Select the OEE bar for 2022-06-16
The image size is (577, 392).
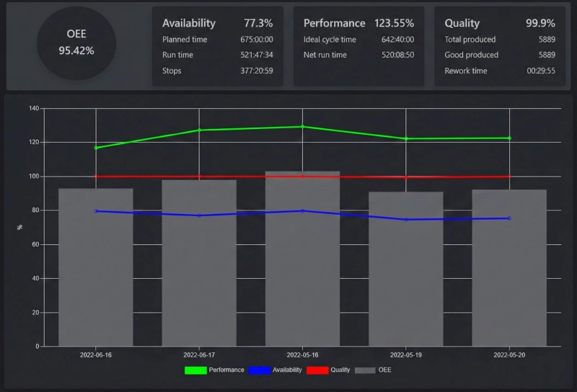click(95, 274)
